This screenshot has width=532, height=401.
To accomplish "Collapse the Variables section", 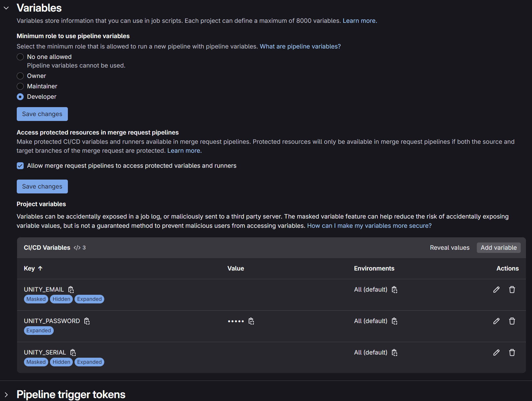I will coord(6,8).
